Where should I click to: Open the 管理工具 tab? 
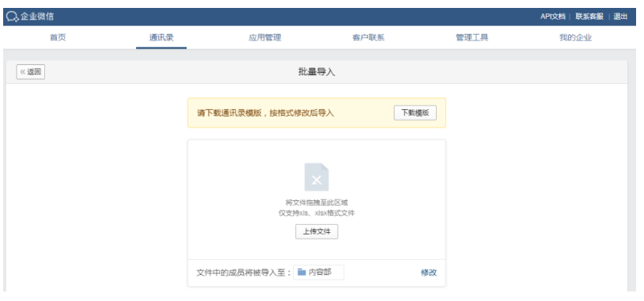(x=472, y=37)
